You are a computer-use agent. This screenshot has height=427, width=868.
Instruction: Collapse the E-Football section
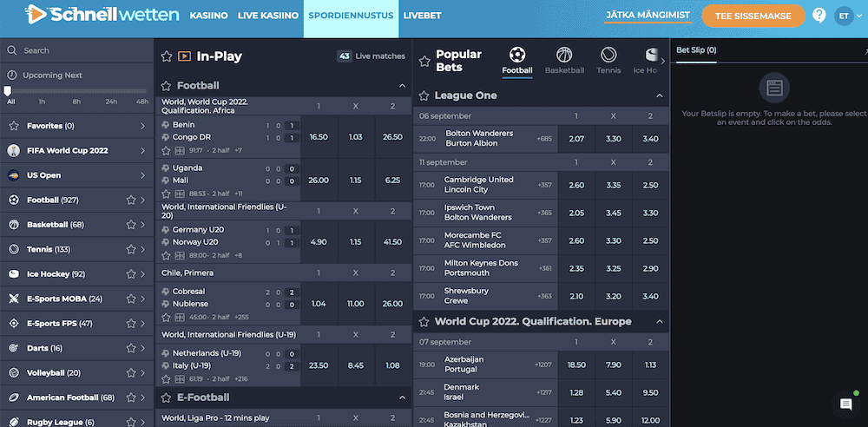[x=402, y=397]
